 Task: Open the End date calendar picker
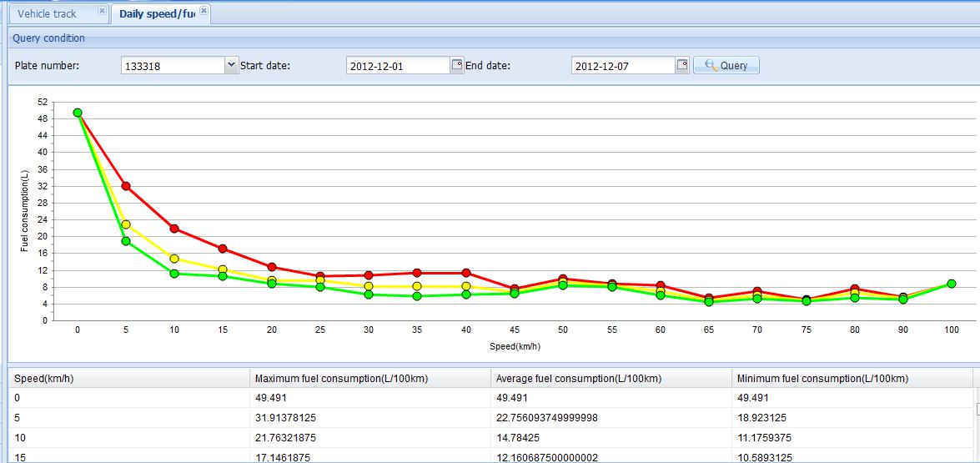tap(682, 65)
